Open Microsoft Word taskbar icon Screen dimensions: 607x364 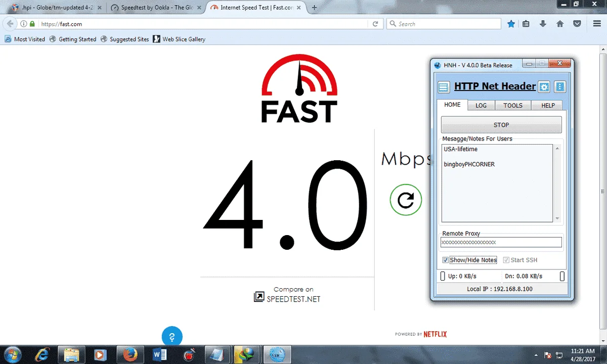pyautogui.click(x=160, y=354)
